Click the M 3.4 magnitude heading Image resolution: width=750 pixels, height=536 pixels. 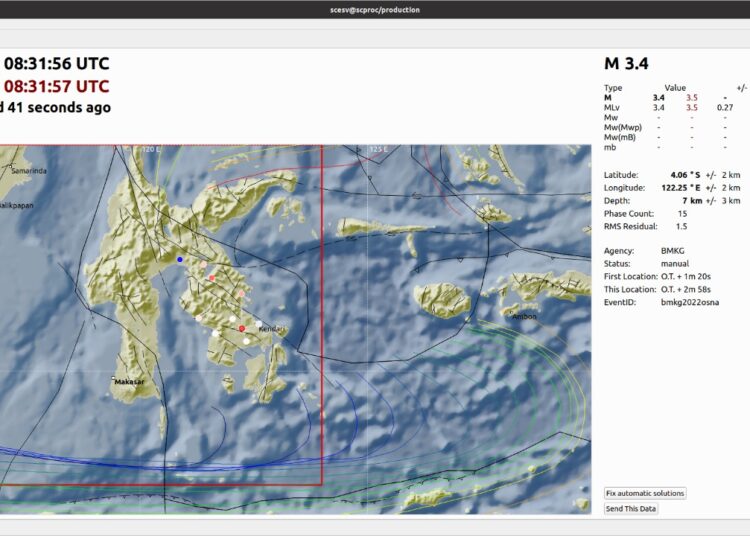626,64
